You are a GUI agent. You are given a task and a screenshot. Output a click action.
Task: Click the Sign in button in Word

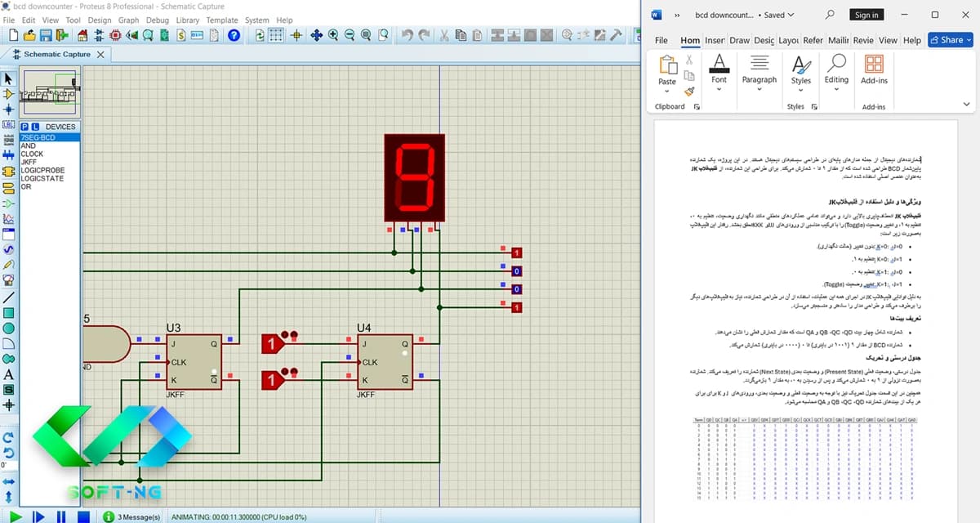click(866, 15)
